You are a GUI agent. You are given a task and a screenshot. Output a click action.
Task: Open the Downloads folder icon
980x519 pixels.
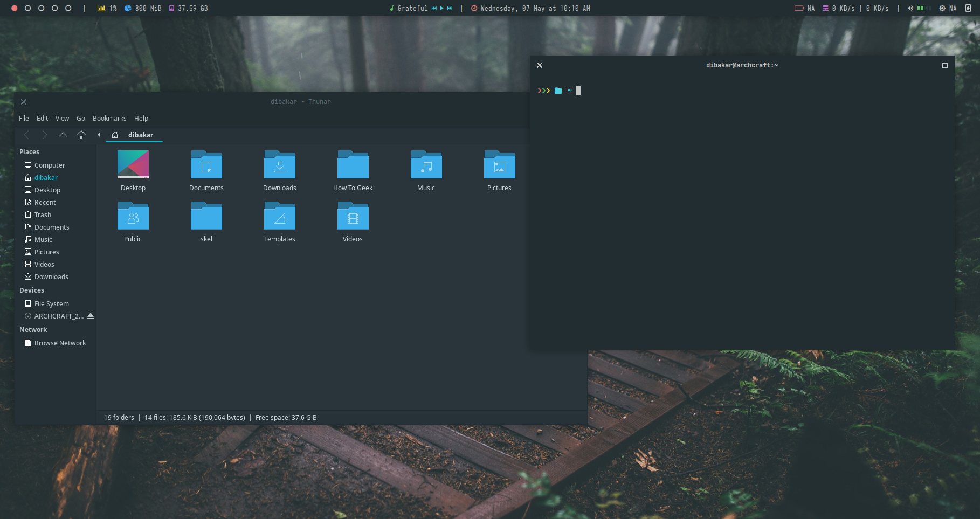coord(279,165)
